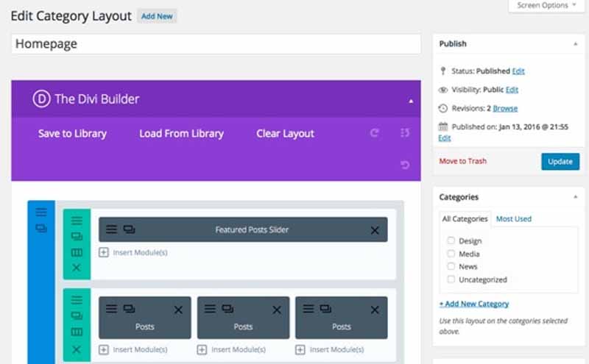Insert module under the middle Posts column

click(x=231, y=350)
